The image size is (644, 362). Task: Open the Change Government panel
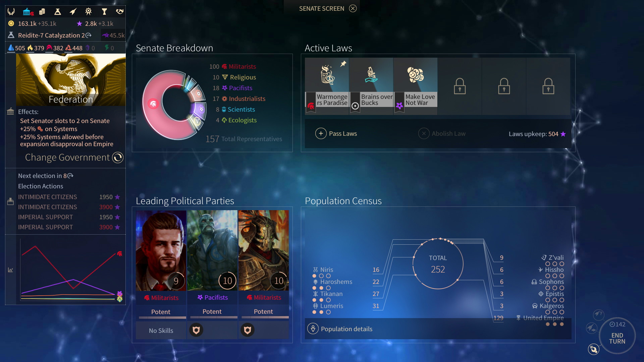click(67, 157)
